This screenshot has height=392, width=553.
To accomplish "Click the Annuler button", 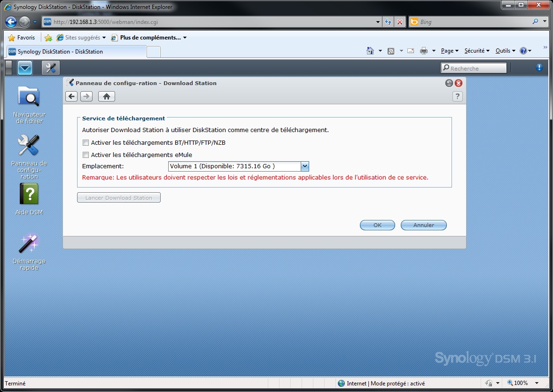I will tap(424, 225).
